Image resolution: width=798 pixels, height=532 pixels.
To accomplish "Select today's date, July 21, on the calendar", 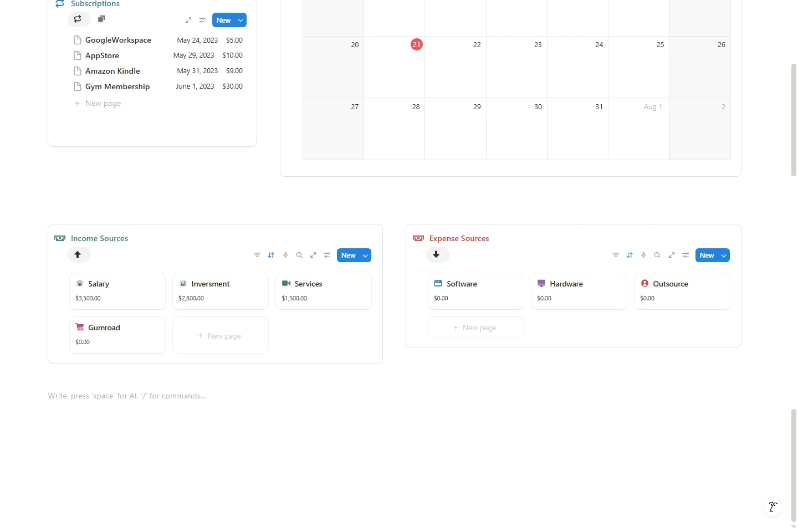I will point(416,45).
